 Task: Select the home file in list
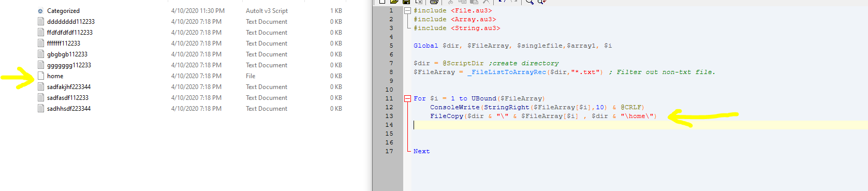point(55,76)
